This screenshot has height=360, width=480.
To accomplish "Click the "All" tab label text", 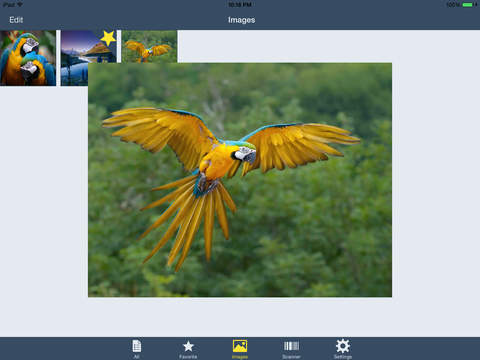I will (137, 357).
